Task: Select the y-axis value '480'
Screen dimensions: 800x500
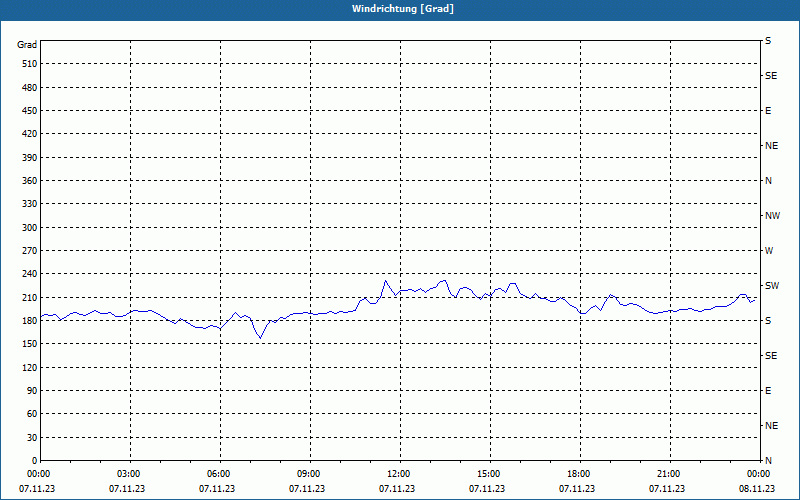Action: (30, 87)
